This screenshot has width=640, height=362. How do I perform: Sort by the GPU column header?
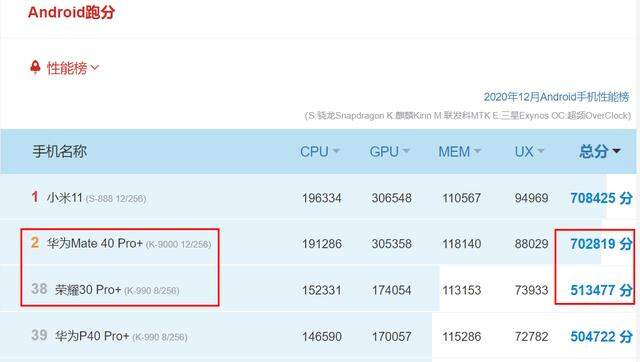coord(389,151)
